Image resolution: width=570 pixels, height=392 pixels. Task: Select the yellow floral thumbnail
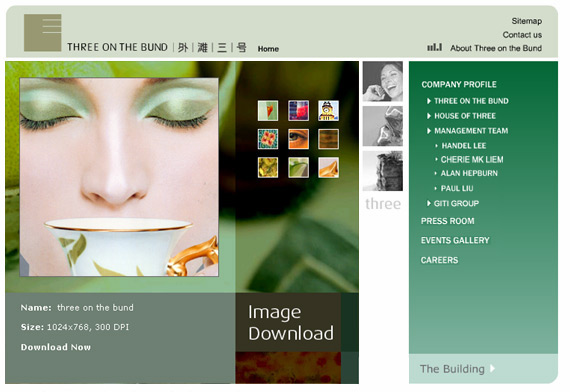pos(268,167)
